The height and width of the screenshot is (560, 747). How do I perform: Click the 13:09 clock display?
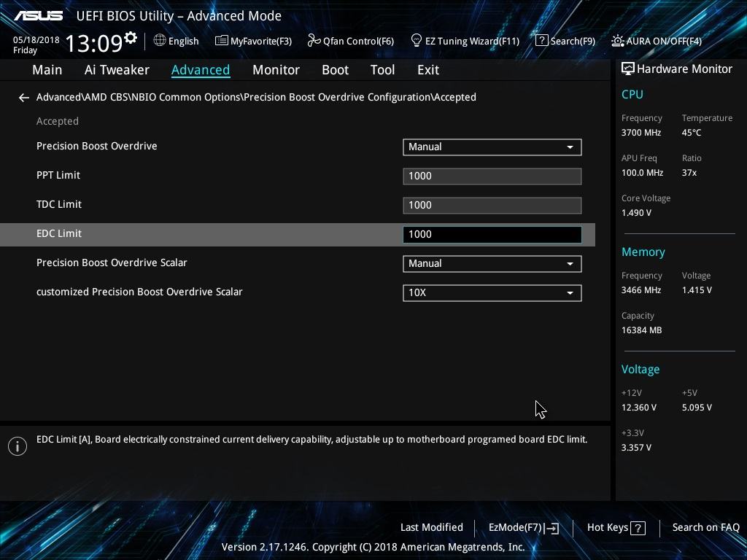[93, 43]
